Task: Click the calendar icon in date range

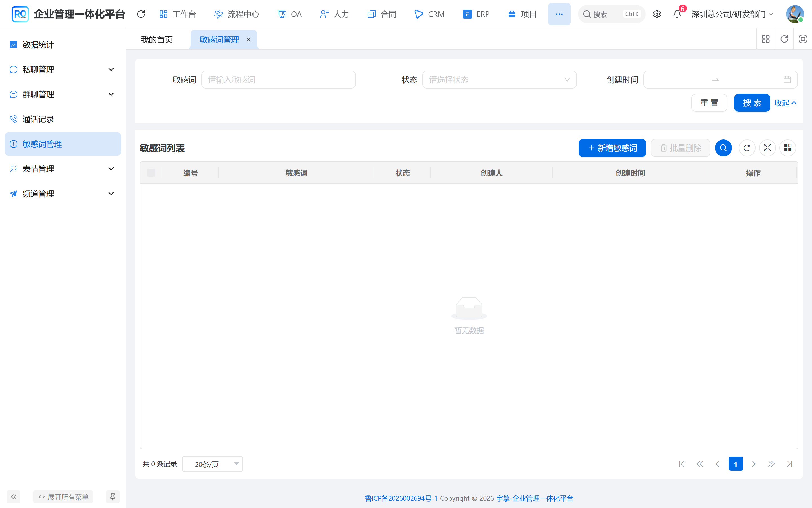Action: pos(787,80)
